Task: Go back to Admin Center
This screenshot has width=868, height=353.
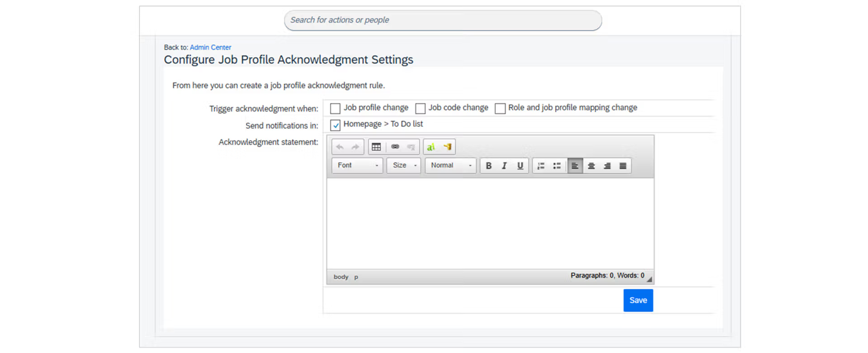Action: tap(210, 47)
